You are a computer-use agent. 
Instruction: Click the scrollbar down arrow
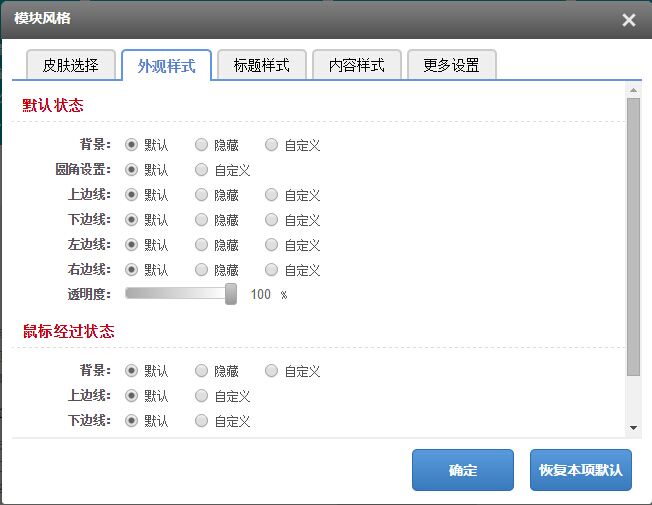coord(633,428)
